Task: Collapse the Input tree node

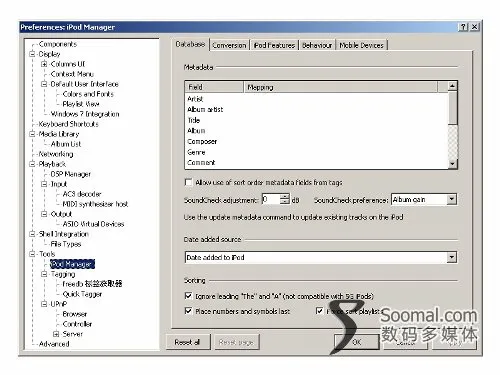Action: [44, 184]
